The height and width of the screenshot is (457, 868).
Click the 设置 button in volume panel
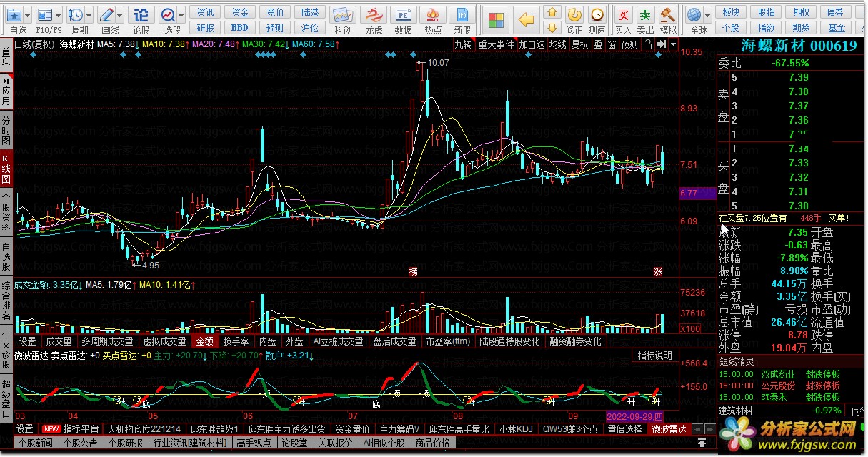[x=27, y=341]
